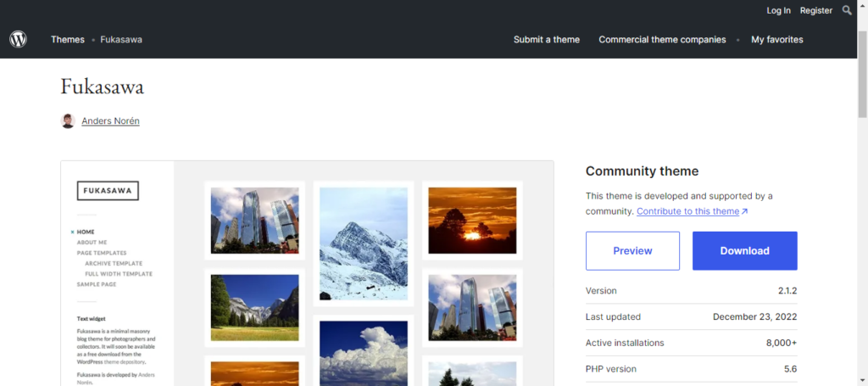The image size is (868, 386).
Task: Click the Last updated label
Action: pos(613,316)
